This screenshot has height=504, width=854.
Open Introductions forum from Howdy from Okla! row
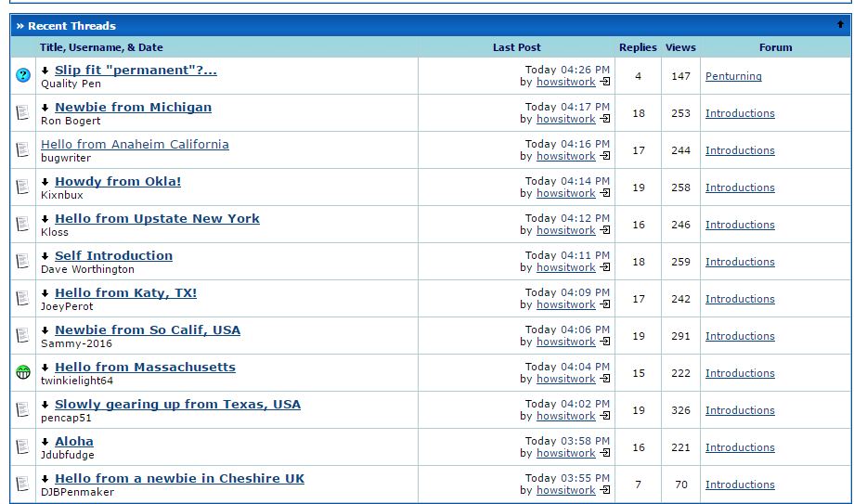740,187
